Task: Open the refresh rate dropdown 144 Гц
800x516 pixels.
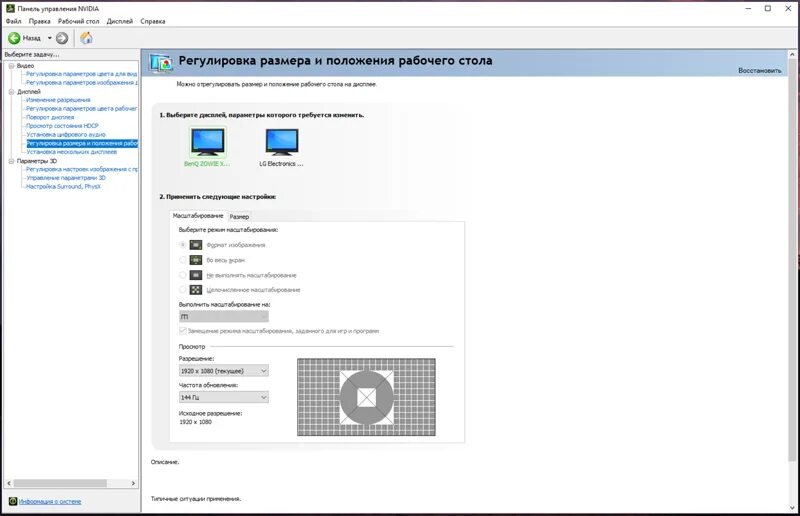Action: [223, 397]
